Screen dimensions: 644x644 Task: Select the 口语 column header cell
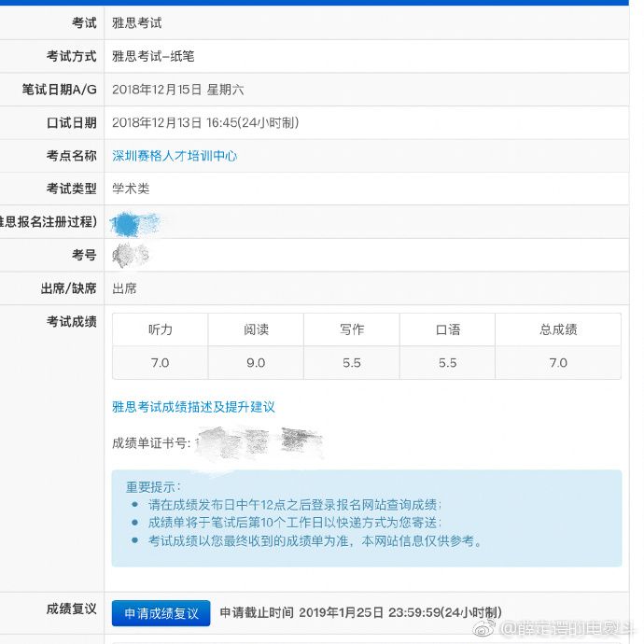point(447,329)
